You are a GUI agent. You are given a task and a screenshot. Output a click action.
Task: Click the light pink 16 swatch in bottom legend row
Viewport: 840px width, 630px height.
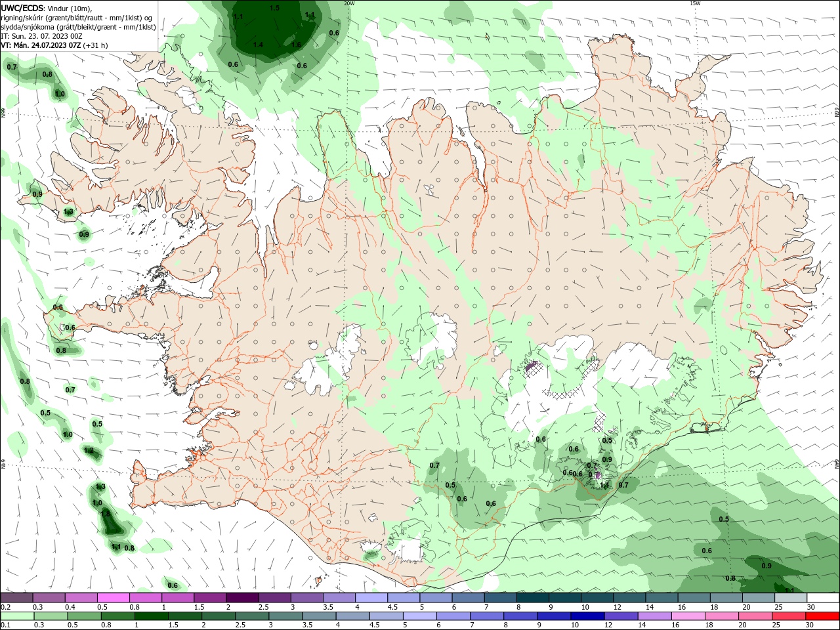tap(687, 616)
